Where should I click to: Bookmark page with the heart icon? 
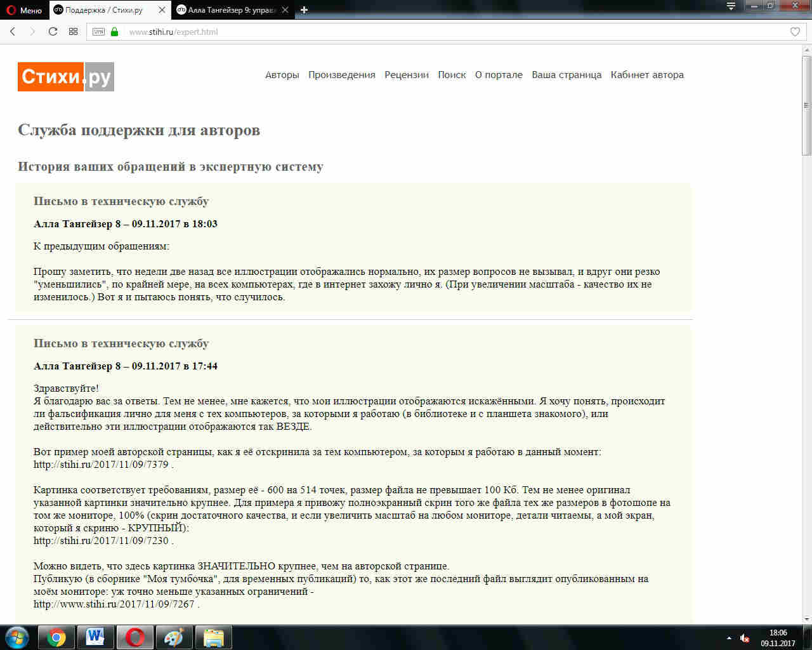point(795,32)
